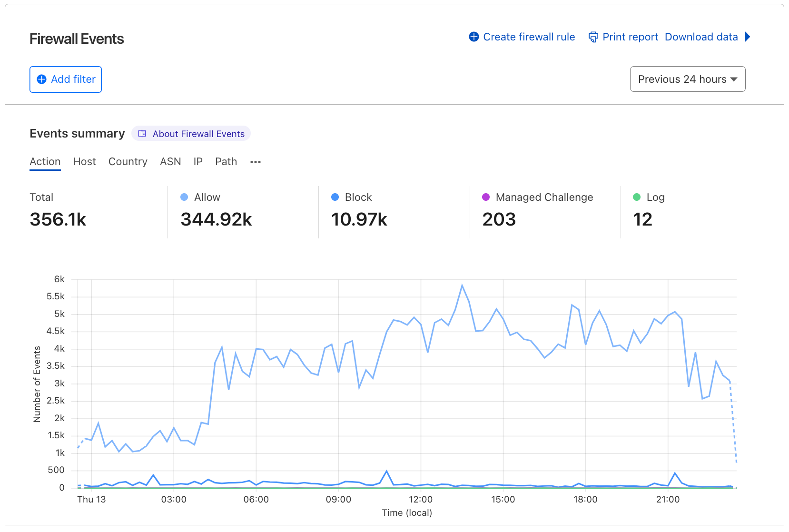Click the Total label

[x=41, y=197]
